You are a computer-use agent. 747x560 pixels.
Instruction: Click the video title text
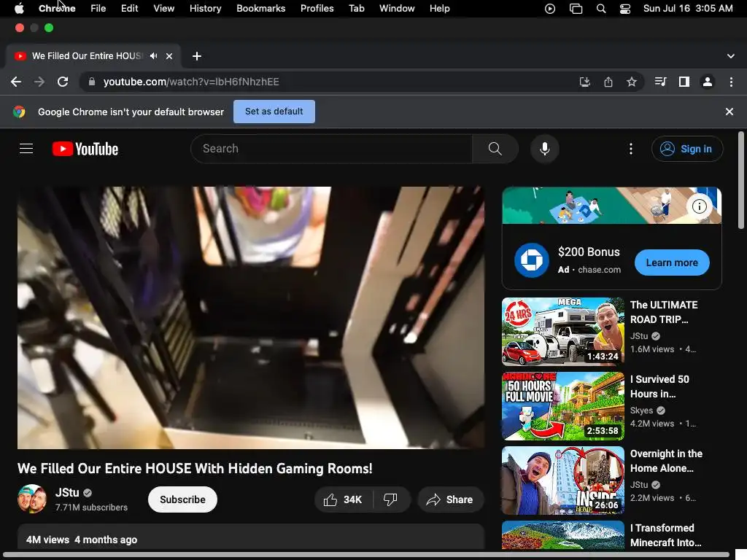coord(195,469)
